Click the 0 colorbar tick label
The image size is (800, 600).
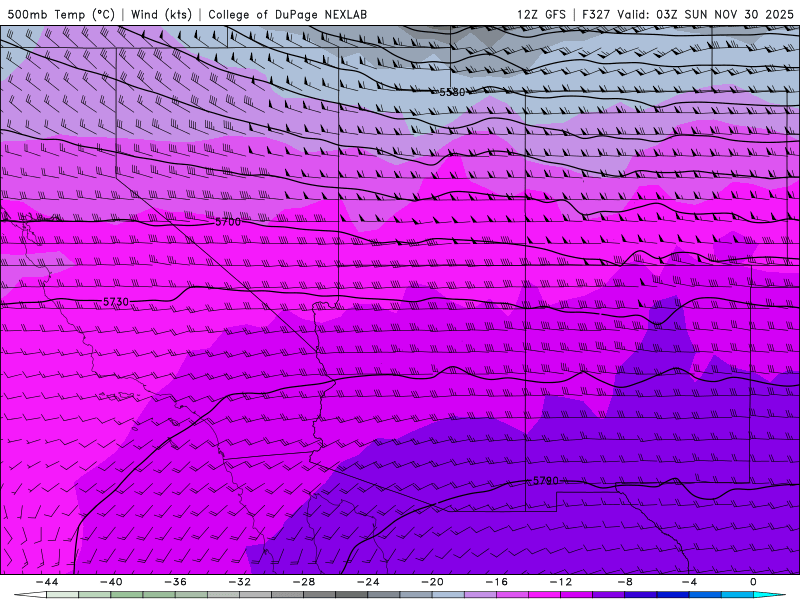pyautogui.click(x=754, y=582)
